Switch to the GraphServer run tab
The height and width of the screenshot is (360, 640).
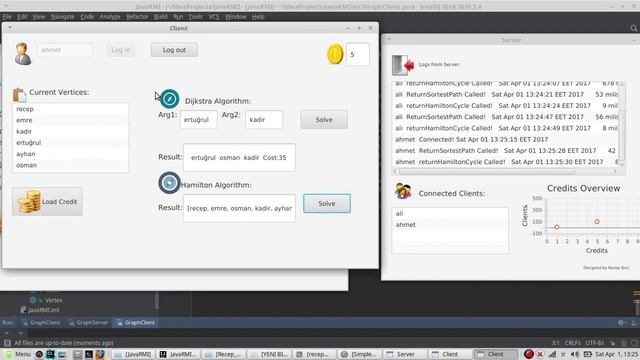88,322
